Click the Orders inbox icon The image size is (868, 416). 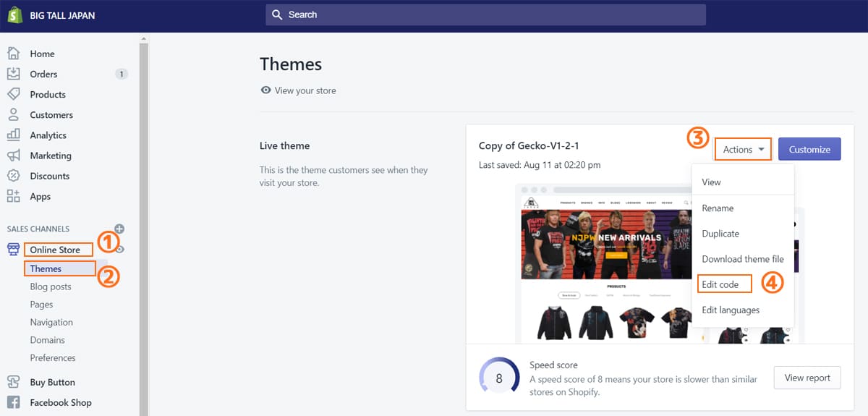click(x=13, y=74)
